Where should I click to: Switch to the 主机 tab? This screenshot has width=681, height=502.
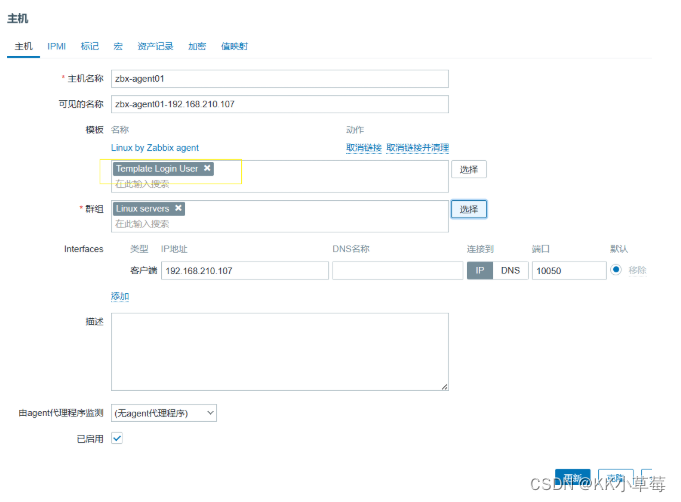(23, 46)
